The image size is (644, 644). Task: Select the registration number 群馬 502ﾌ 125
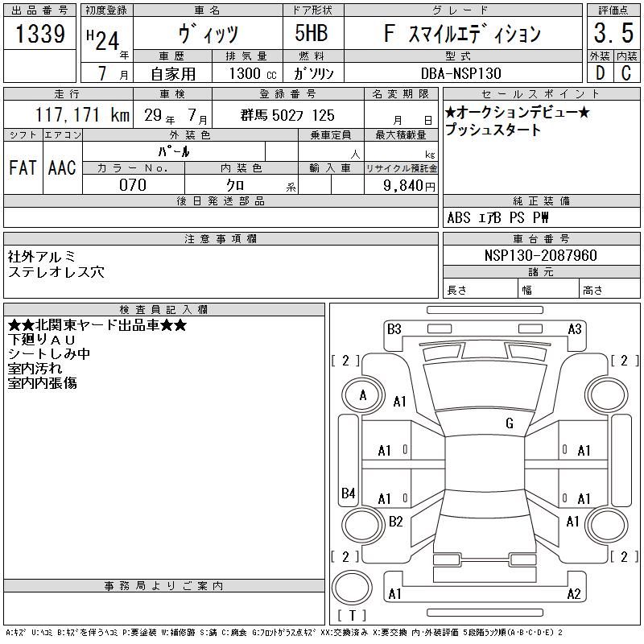[x=287, y=115]
